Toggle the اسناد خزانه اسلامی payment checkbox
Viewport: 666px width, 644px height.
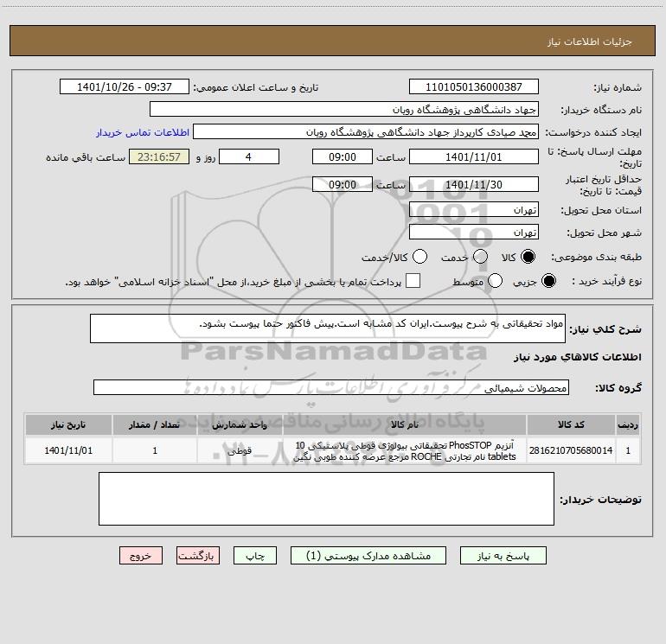[413, 281]
